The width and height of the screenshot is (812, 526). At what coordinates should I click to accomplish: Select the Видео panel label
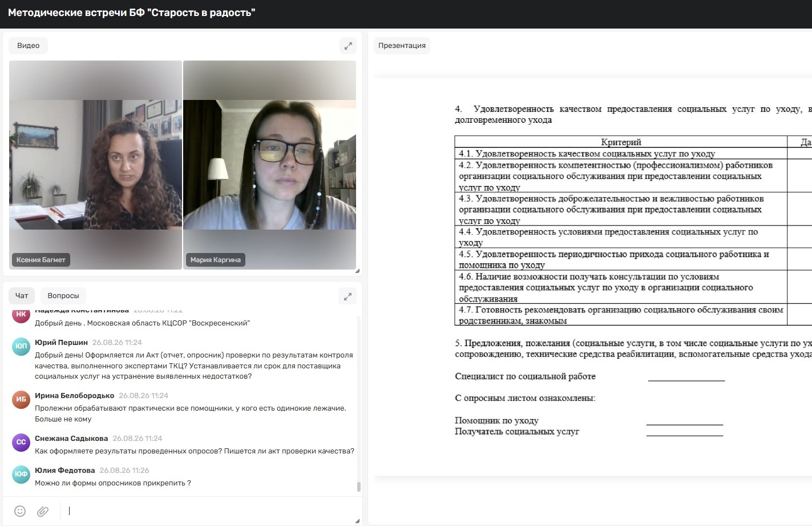[29, 46]
